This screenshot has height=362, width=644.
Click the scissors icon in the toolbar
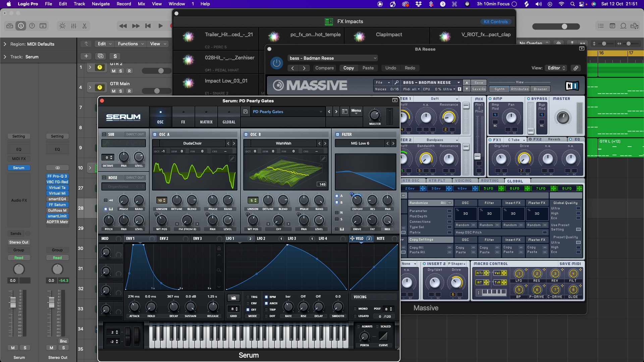click(x=85, y=26)
